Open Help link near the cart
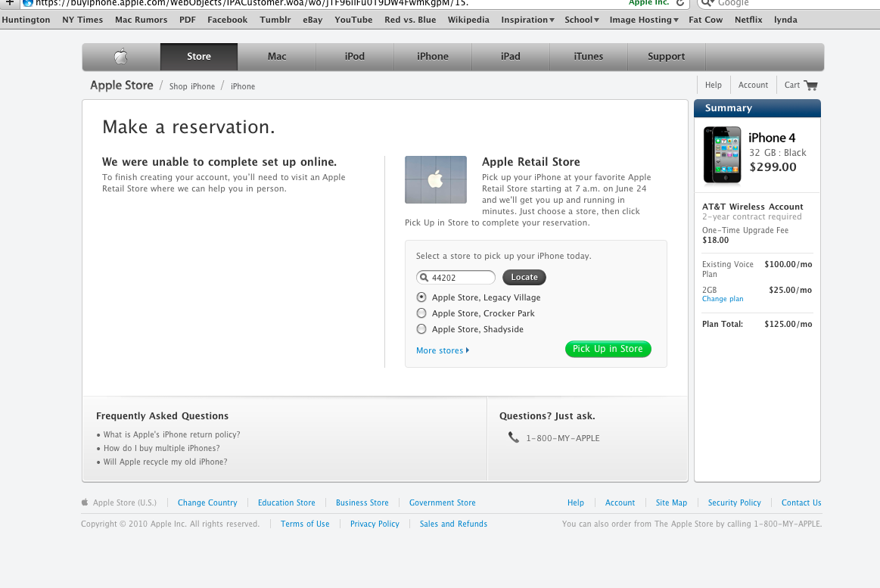880x588 pixels. (x=714, y=86)
